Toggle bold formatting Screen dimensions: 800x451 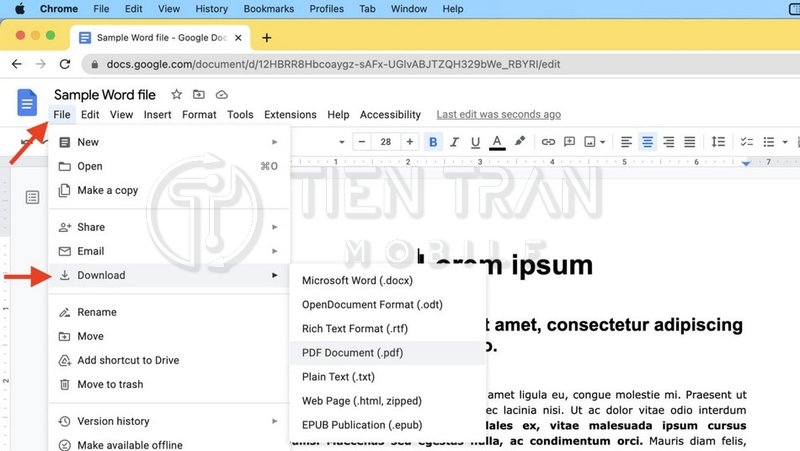pyautogui.click(x=433, y=142)
